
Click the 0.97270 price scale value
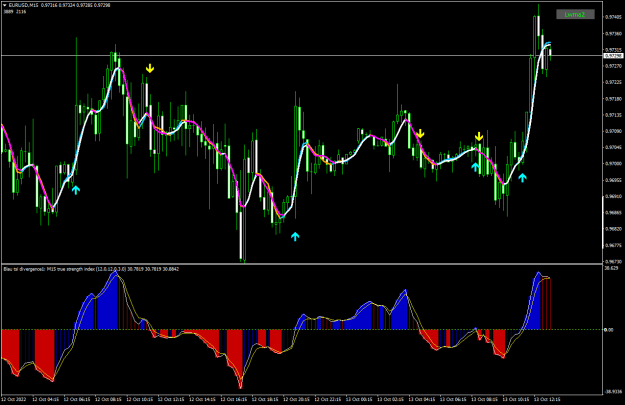click(x=613, y=66)
